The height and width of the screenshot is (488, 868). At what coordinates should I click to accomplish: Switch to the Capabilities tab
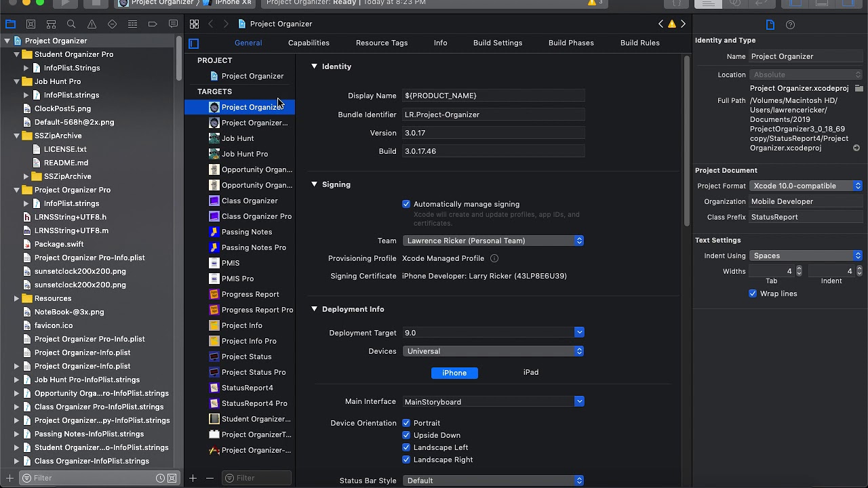pos(309,43)
